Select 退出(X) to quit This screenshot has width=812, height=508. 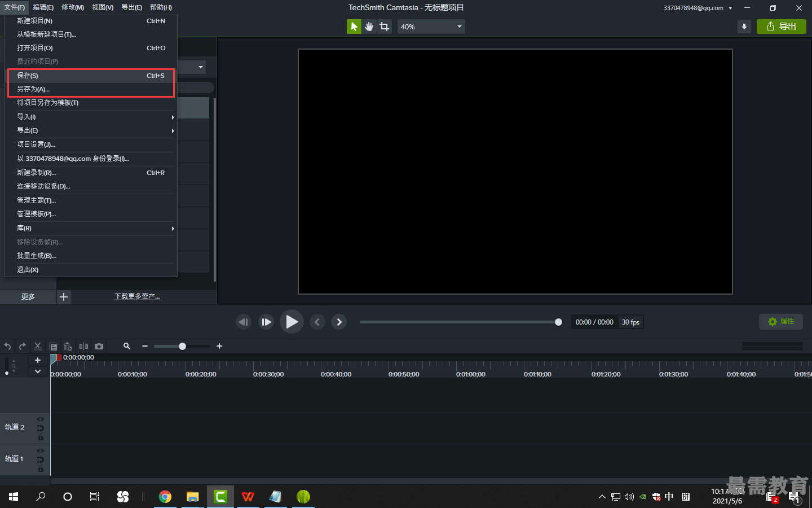[x=91, y=270]
